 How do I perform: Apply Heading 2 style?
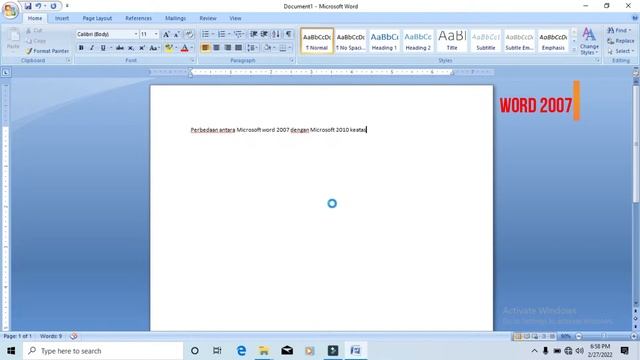(x=418, y=40)
